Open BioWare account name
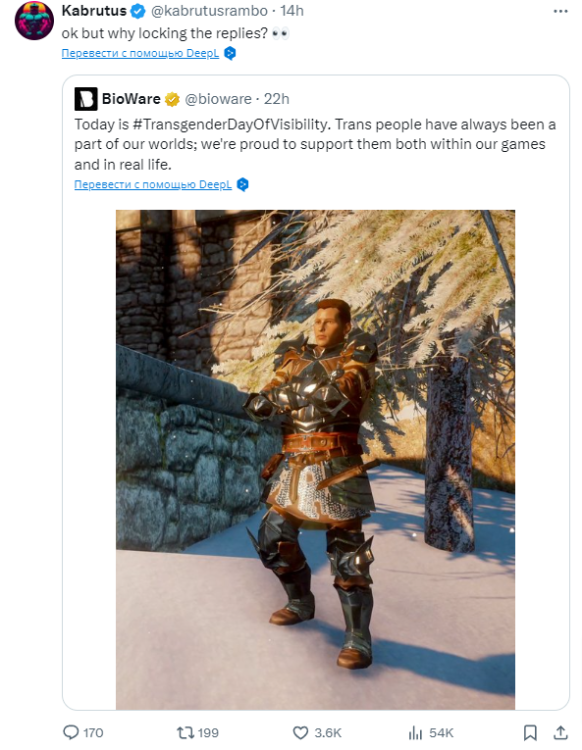Viewport: 582px width, 750px height. click(131, 99)
